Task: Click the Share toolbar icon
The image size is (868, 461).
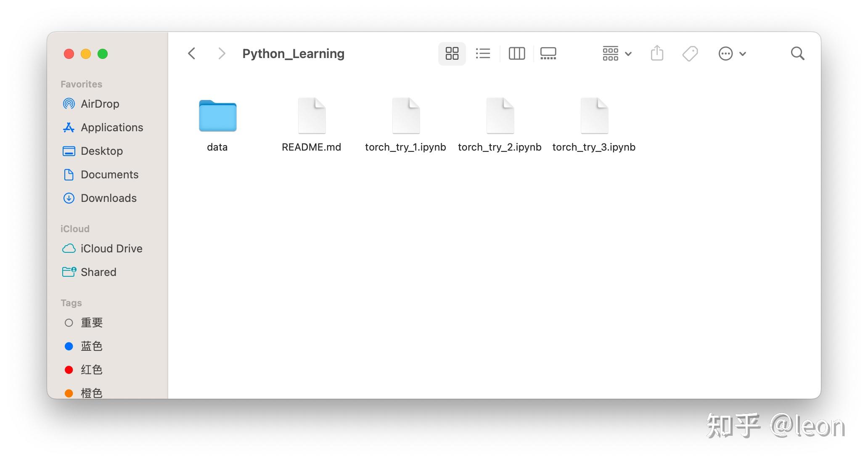Action: coord(657,53)
